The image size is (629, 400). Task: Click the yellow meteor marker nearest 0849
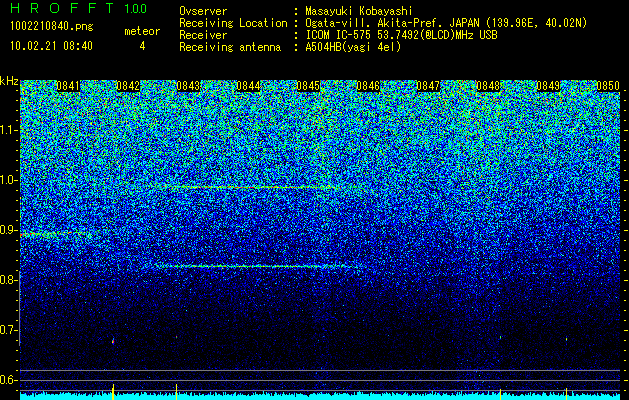pyautogui.click(x=566, y=393)
